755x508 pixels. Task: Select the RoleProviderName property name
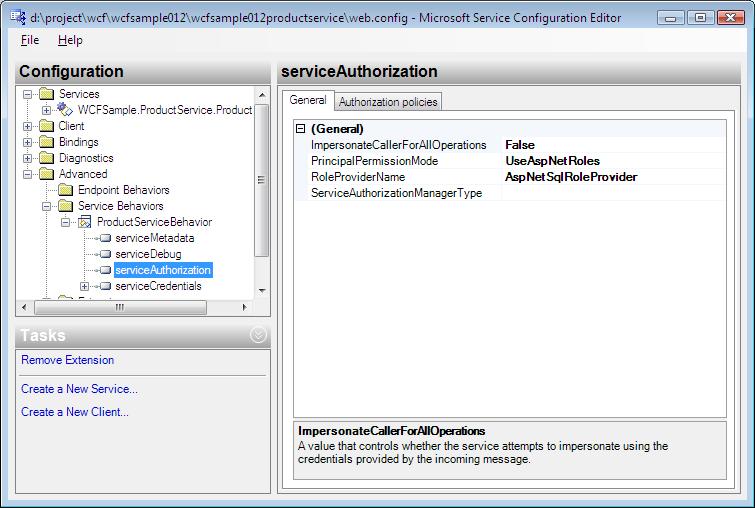click(x=358, y=177)
